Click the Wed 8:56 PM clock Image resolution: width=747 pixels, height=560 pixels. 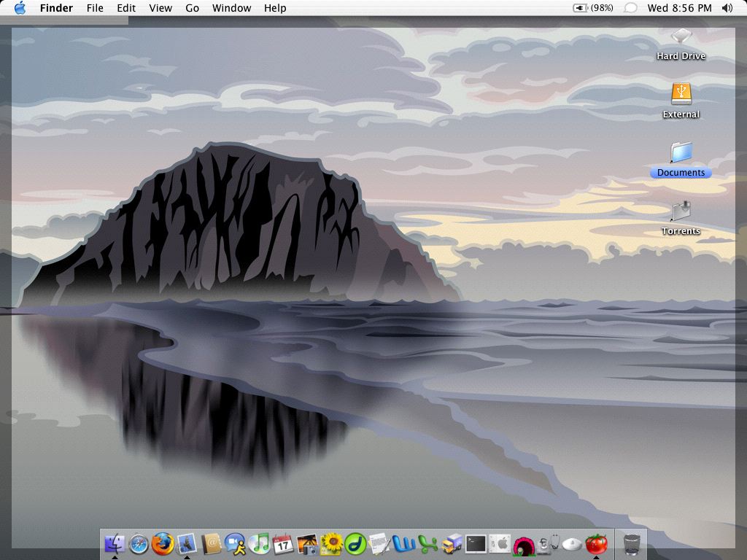pos(679,8)
